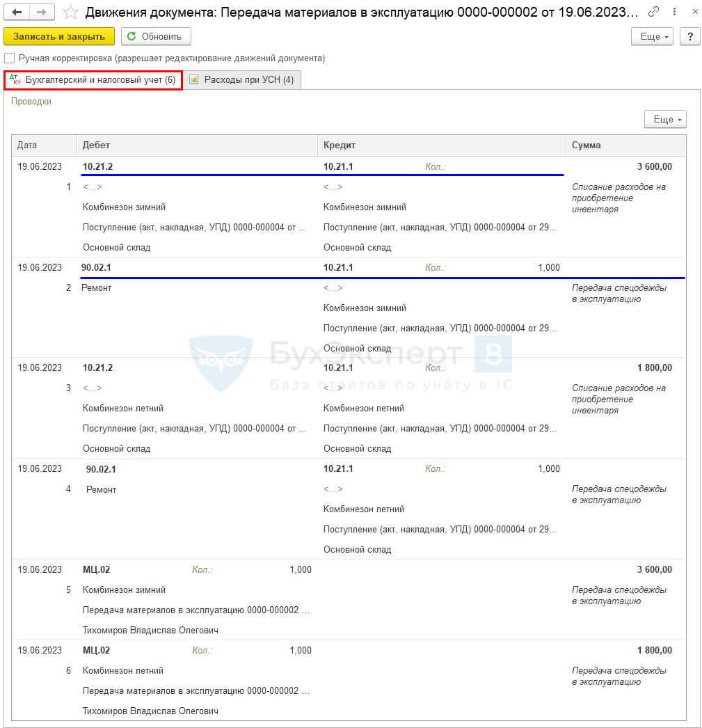This screenshot has height=728, width=702.
Task: Switch to Расходы при УСН tab
Action: click(242, 80)
